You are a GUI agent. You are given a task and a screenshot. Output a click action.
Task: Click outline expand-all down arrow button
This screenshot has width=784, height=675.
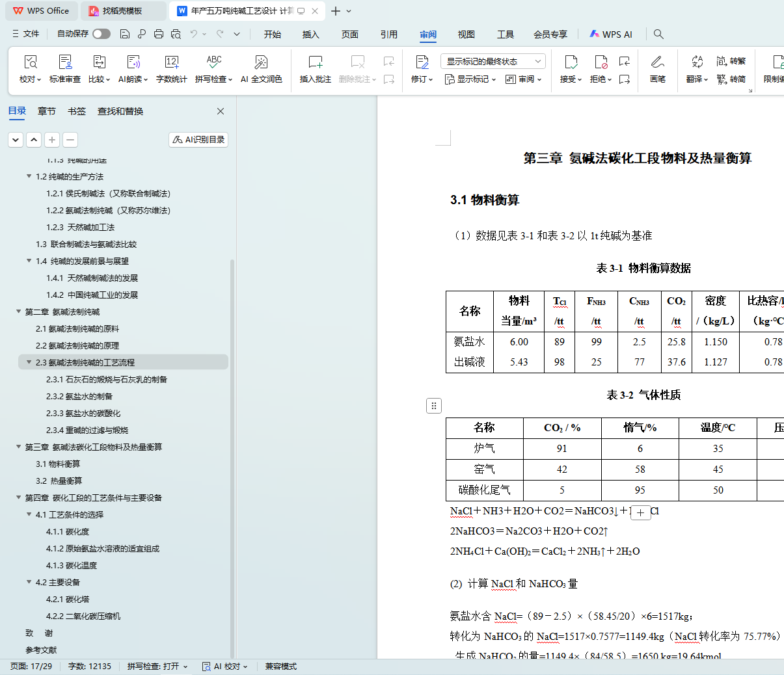click(16, 139)
